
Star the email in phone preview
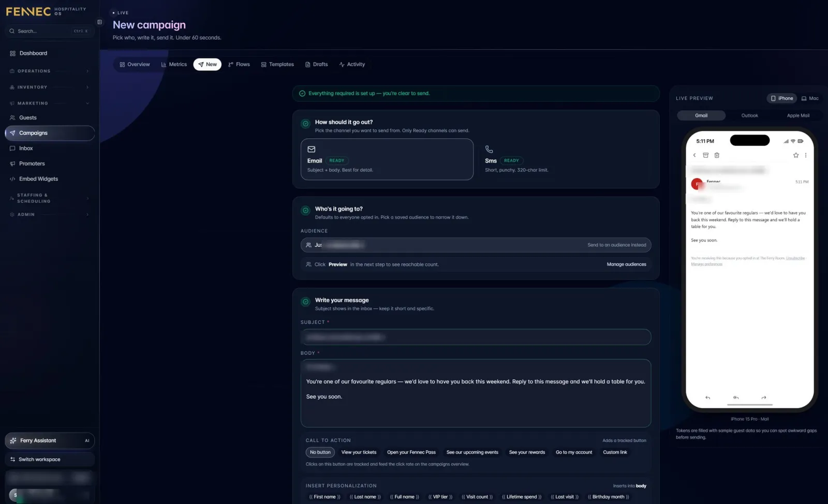796,155
